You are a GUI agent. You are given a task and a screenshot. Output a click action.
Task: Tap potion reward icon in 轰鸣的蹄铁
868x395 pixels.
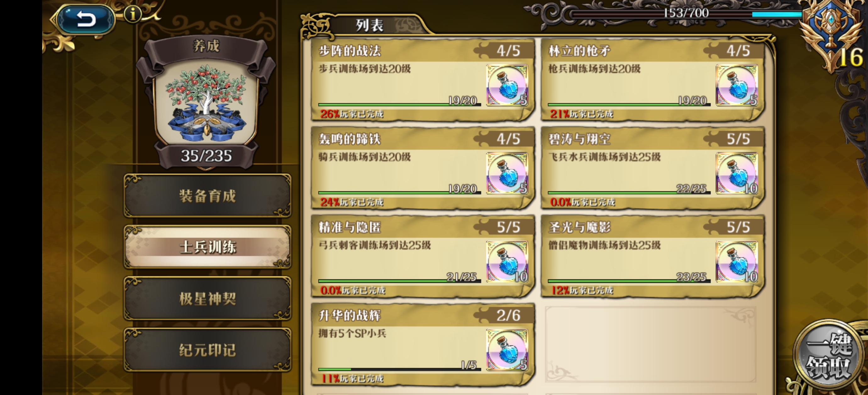[507, 173]
